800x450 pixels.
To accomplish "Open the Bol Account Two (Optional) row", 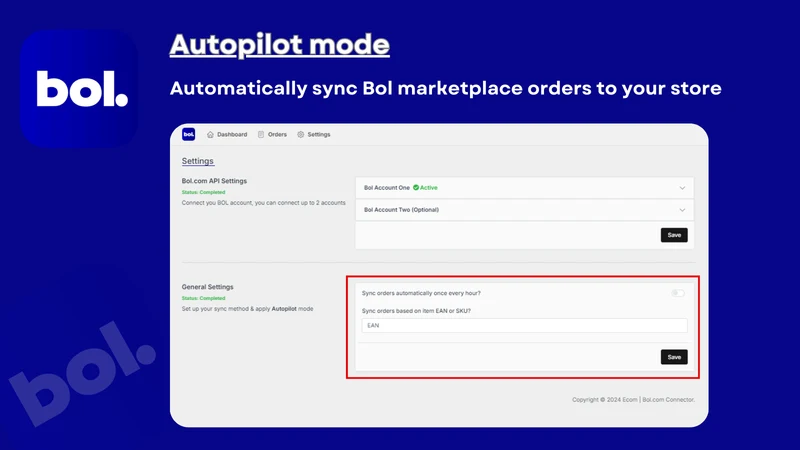I will (524, 210).
